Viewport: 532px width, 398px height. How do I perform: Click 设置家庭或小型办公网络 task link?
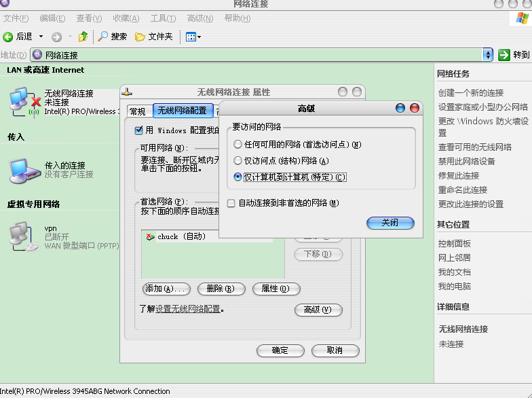tap(483, 107)
